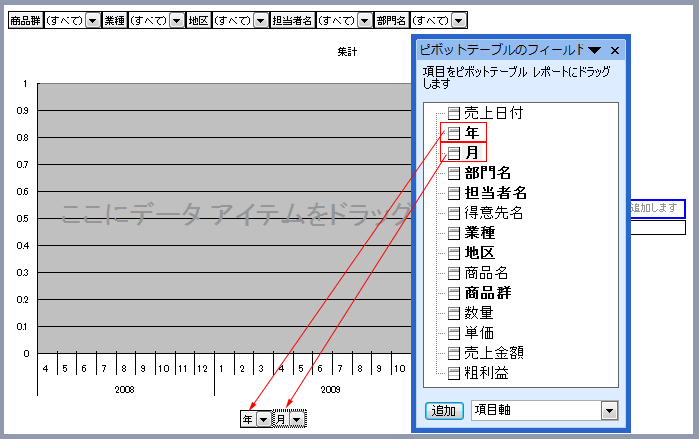Image resolution: width=699 pixels, height=439 pixels.
Task: Select the 地区 field in list
Action: pyautogui.click(x=480, y=253)
